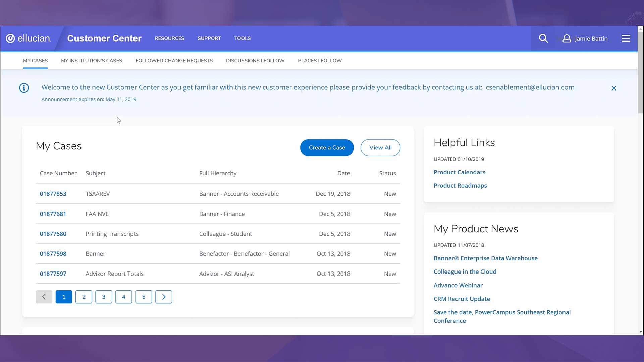Click the announcement info icon
644x362 pixels.
[24, 88]
